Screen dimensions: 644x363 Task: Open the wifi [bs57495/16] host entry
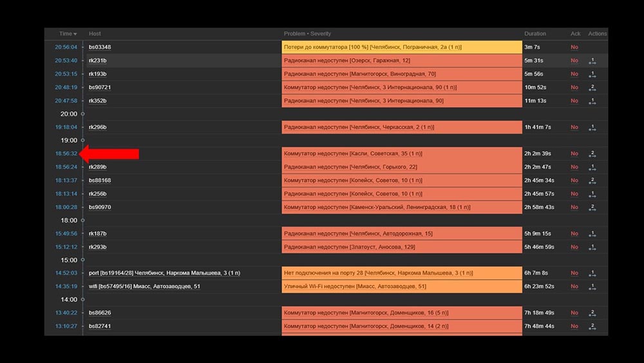point(144,286)
